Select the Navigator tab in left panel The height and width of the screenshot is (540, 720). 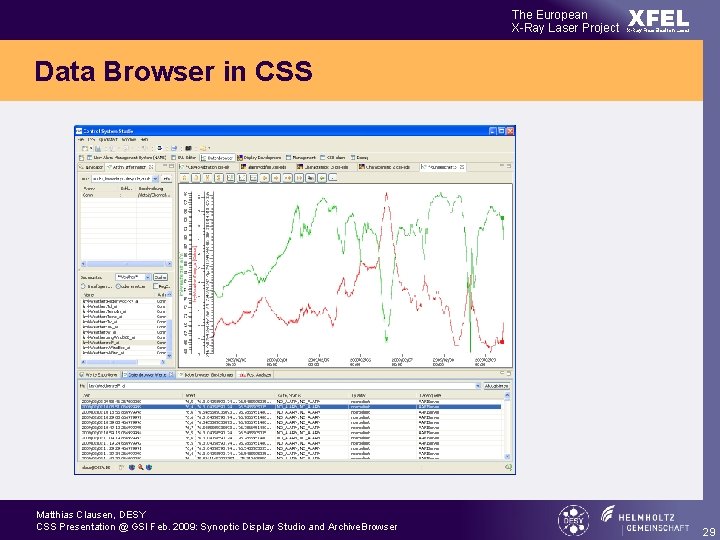click(91, 167)
